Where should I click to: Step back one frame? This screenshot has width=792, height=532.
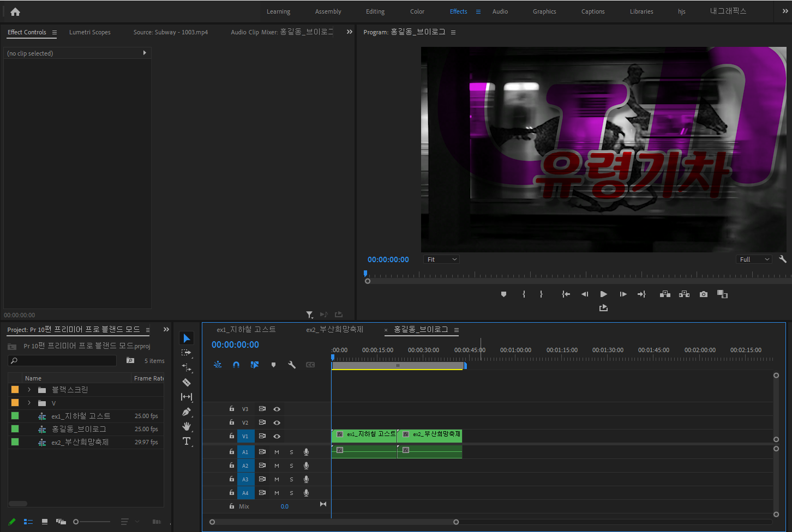[x=585, y=294]
